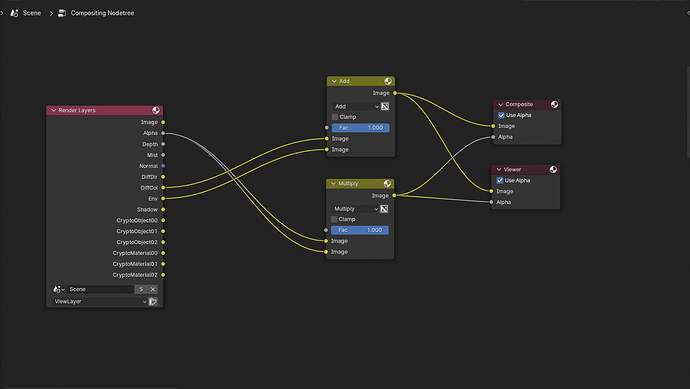This screenshot has width=690, height=389.
Task: Select the Viewer node header title
Action: click(512, 169)
